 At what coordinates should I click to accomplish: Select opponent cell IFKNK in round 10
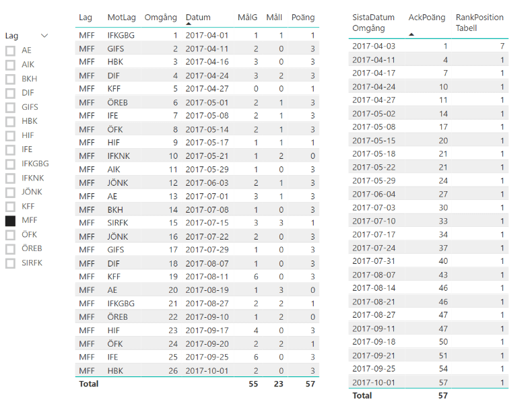pos(119,156)
